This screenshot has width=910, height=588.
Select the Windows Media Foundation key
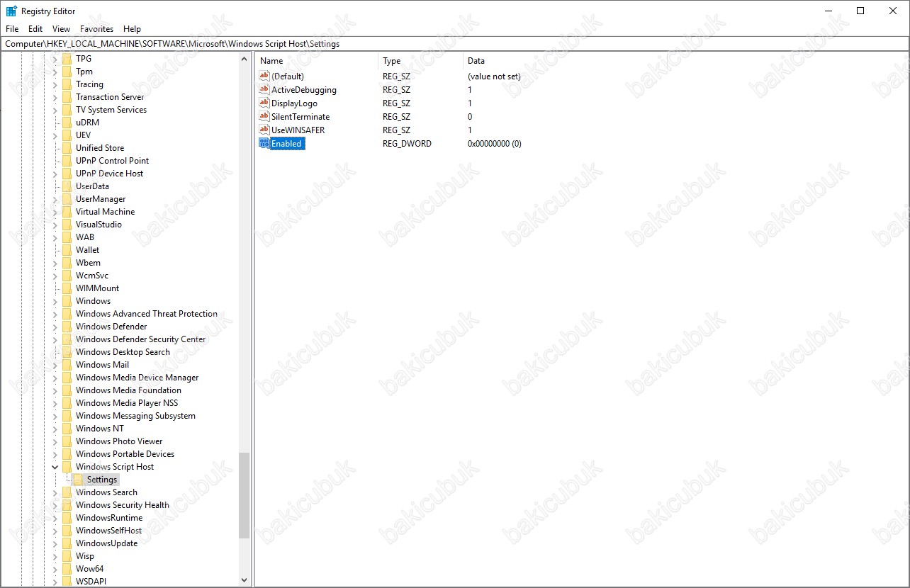128,390
